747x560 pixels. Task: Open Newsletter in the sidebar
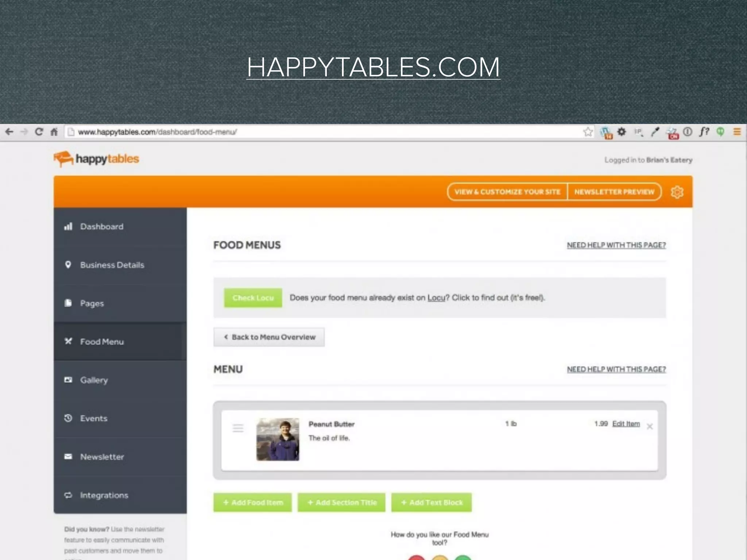[120, 457]
